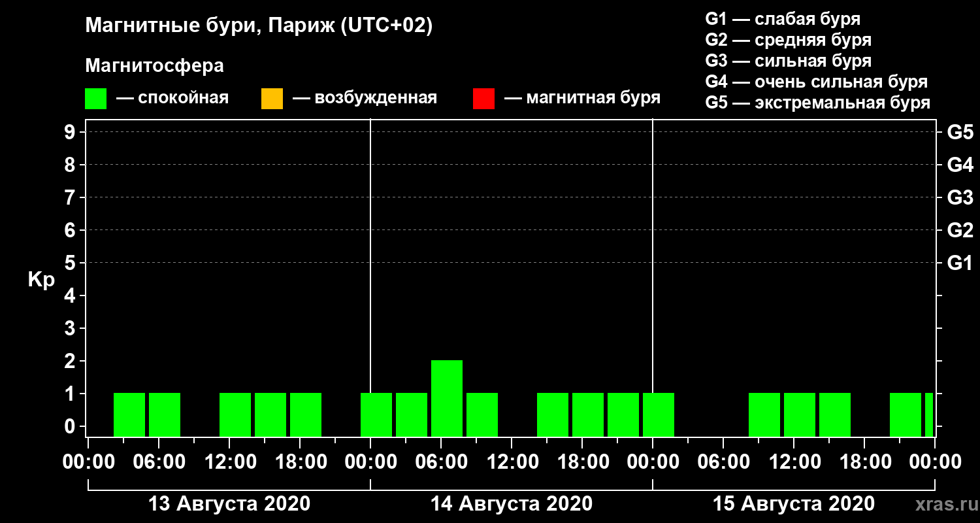
Task: Click the '18:00' tick label under 13 August
Action: click(x=300, y=462)
